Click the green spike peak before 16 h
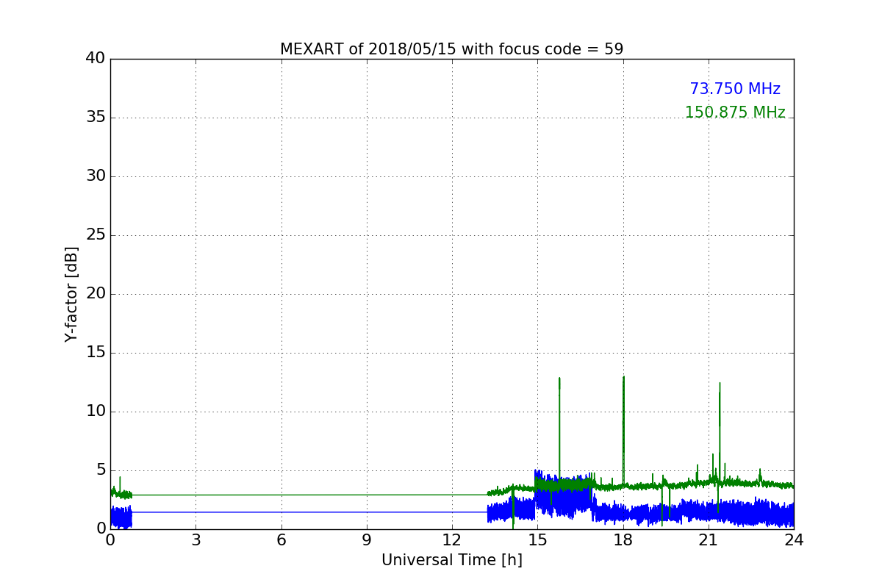Screen dimensions: 882x588 (x=559, y=379)
